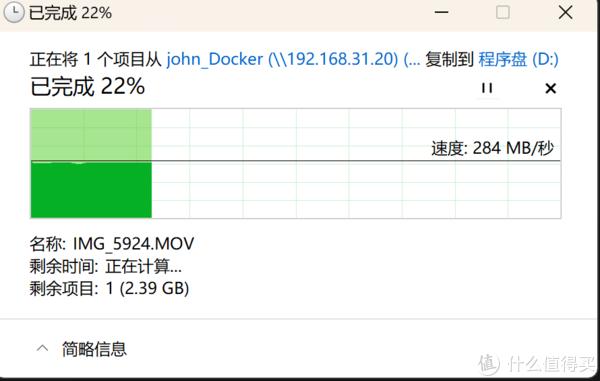The height and width of the screenshot is (381, 600).
Task: Pause the file copy operation
Action: pyautogui.click(x=487, y=88)
